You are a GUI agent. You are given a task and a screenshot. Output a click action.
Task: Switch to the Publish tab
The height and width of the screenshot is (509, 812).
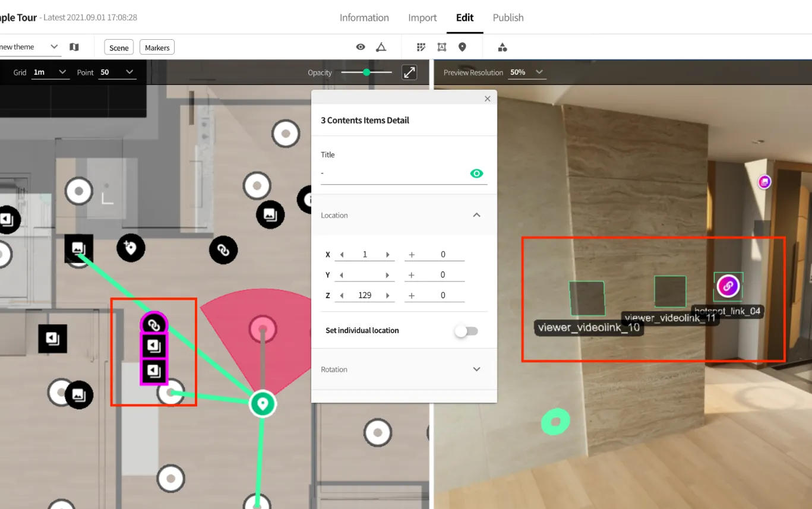508,18
